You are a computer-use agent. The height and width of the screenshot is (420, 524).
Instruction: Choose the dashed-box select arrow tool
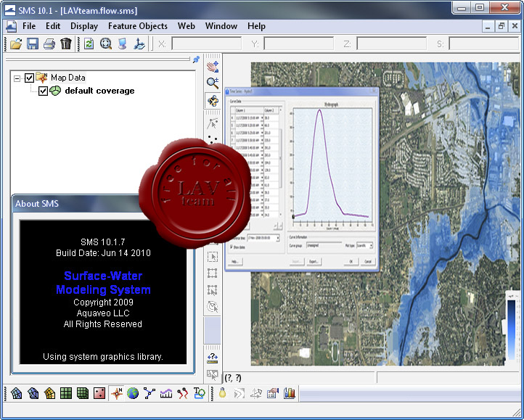[x=213, y=257]
